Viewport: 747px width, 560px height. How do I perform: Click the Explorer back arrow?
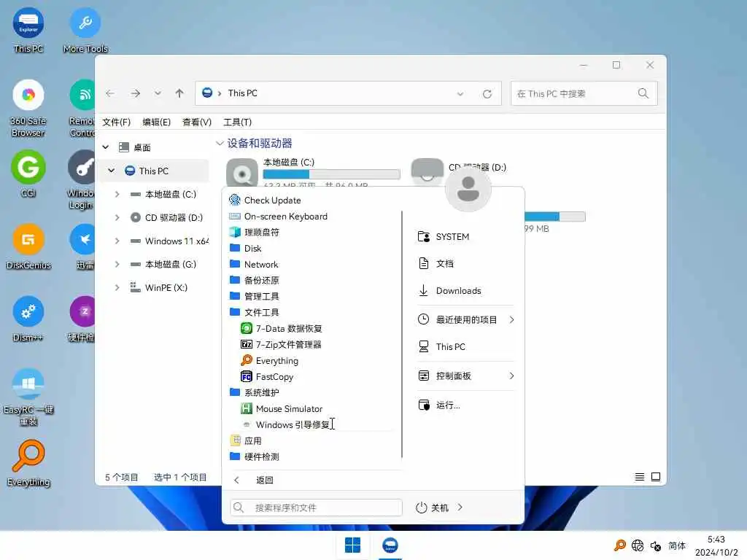[110, 93]
